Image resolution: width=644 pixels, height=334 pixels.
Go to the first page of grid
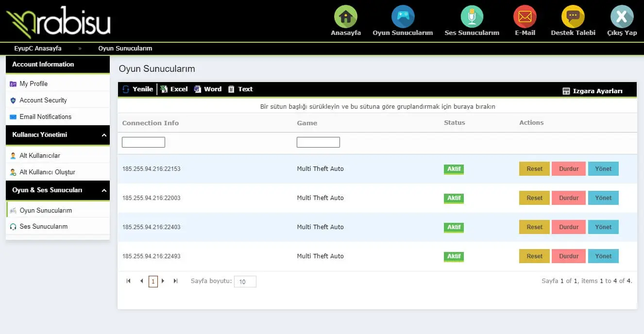click(129, 281)
